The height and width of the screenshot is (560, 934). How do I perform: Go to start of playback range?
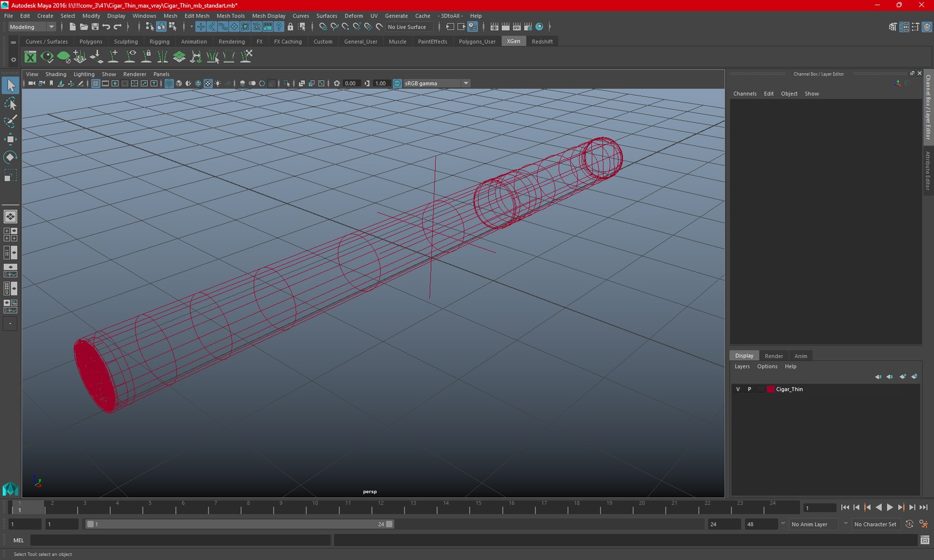coord(845,508)
